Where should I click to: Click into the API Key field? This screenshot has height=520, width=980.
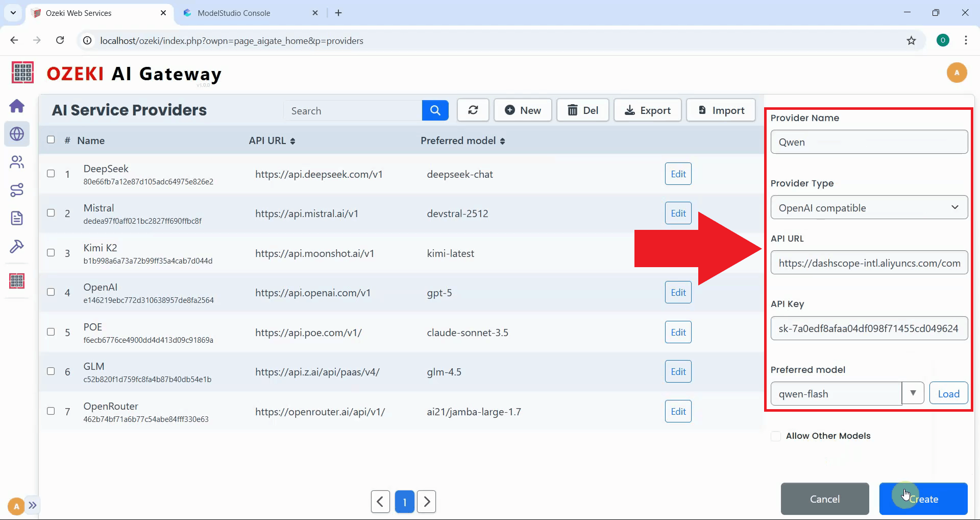869,328
